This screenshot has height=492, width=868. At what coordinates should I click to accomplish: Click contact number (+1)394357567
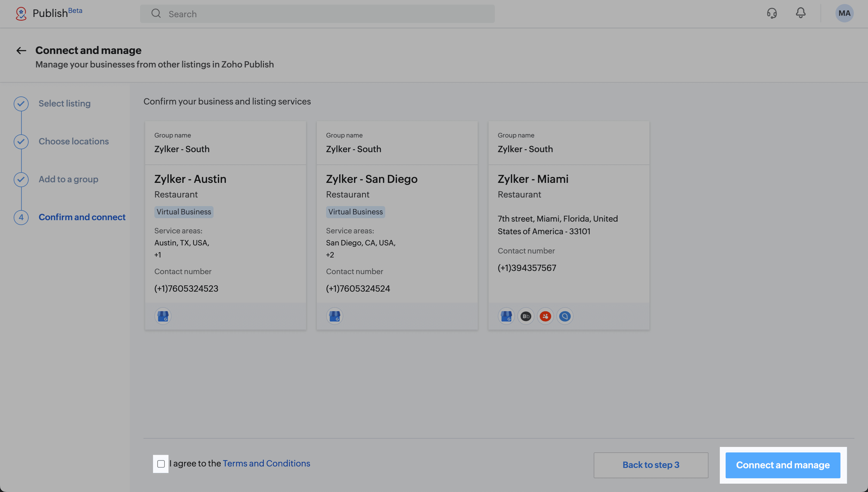527,268
